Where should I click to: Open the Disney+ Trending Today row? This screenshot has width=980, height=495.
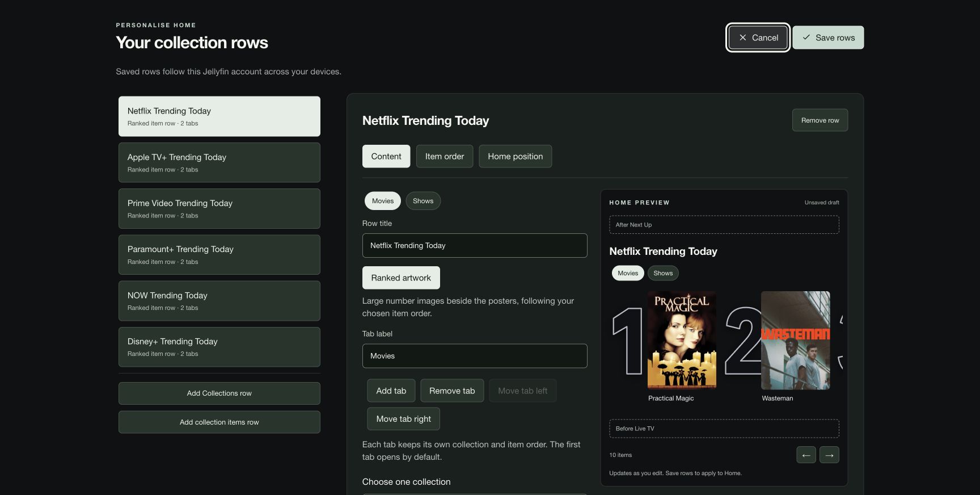click(219, 347)
